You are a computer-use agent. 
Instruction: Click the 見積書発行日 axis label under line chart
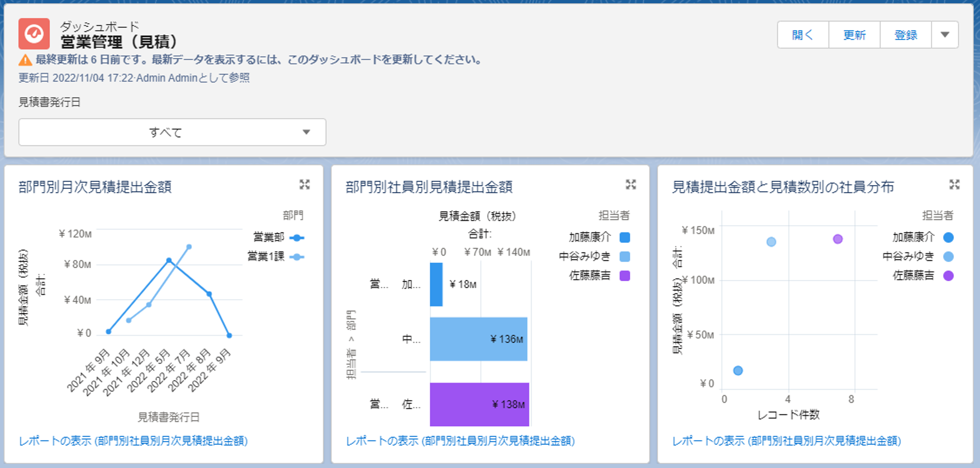[169, 417]
